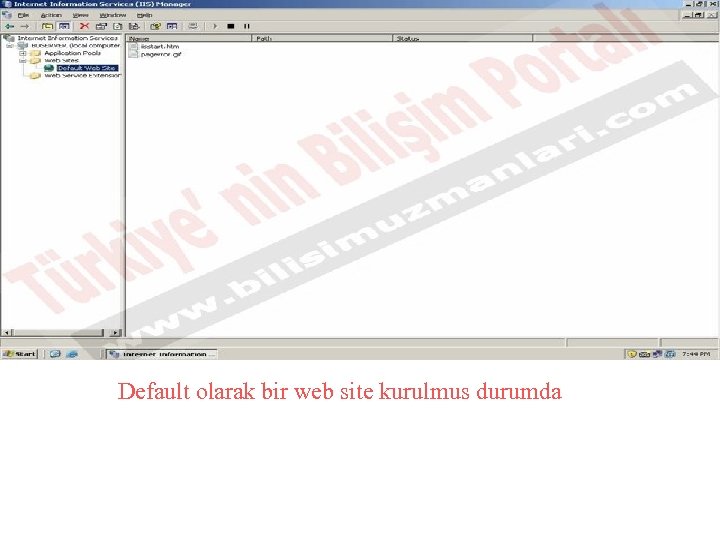Click the tree pane's horizontal scrollbar thumb
Image resolution: width=720 pixels, height=540 pixels.
coord(58,332)
